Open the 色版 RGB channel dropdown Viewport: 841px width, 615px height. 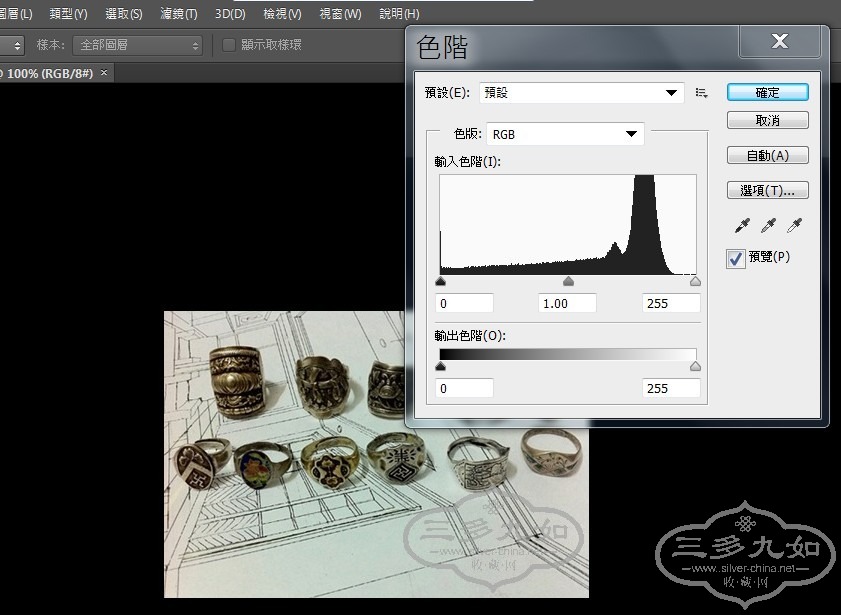click(x=565, y=134)
